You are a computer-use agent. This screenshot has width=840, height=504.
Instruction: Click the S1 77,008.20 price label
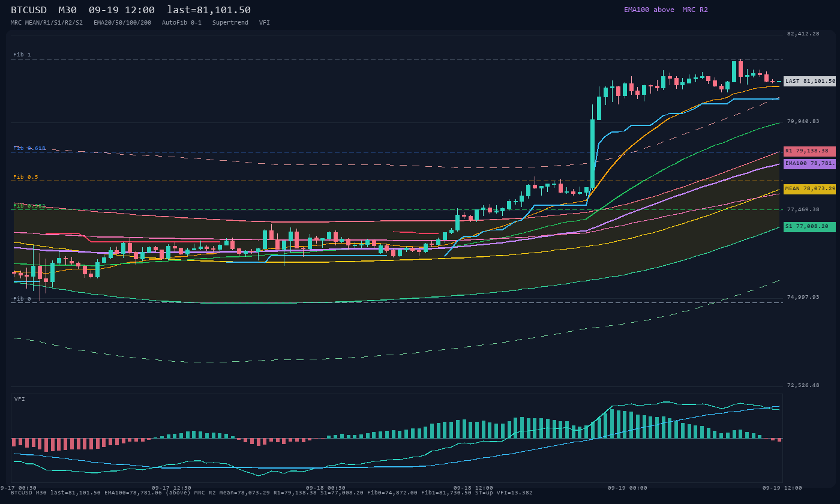809,227
